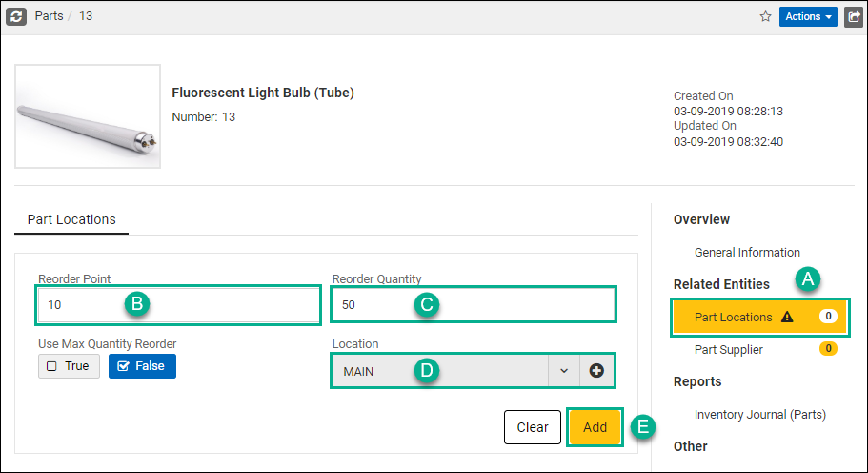Open the MAIN location combo box
Viewport: 868px width, 473px height.
click(x=440, y=371)
